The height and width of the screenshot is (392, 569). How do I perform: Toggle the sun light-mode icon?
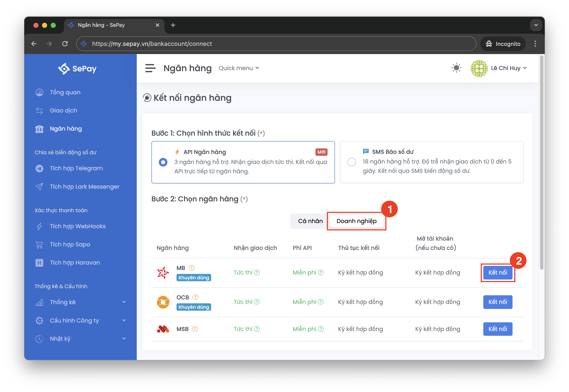point(456,68)
